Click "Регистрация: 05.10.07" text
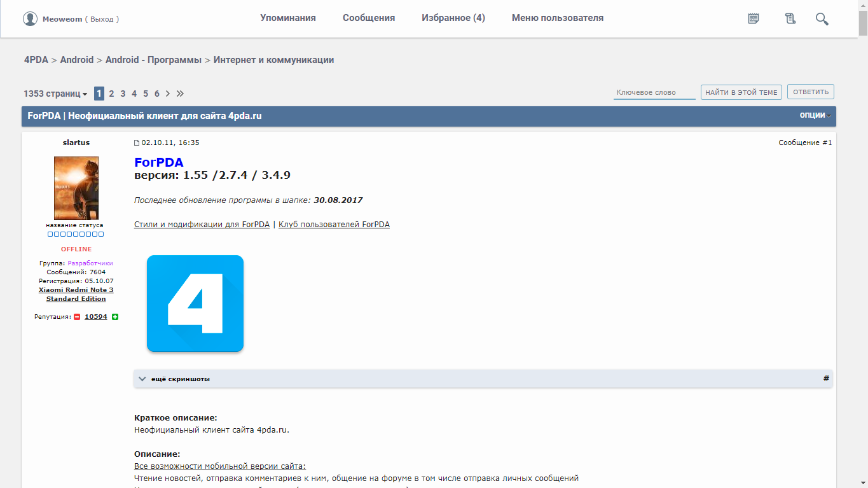The image size is (868, 488). point(76,281)
